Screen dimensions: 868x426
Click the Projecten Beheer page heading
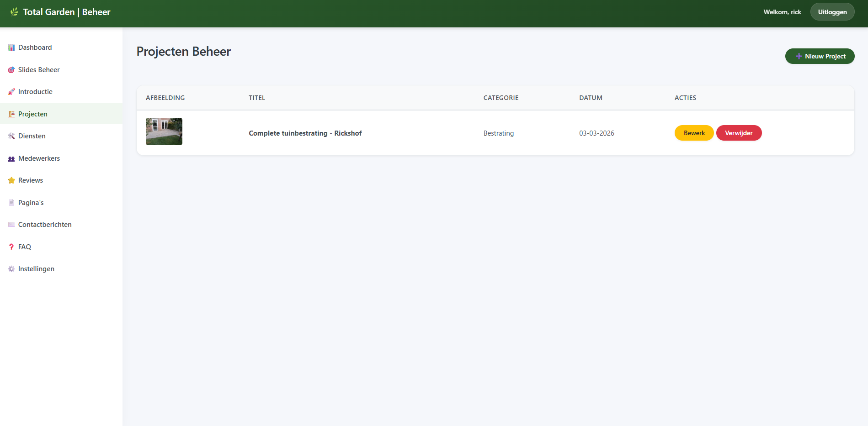point(184,52)
